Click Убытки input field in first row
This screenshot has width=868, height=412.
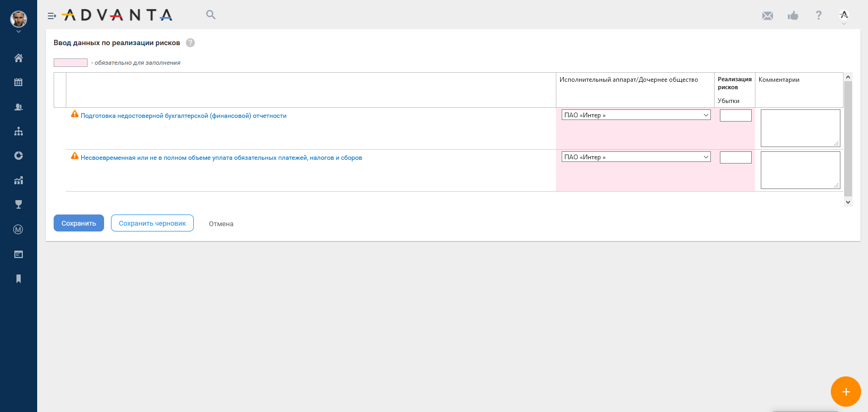(735, 116)
